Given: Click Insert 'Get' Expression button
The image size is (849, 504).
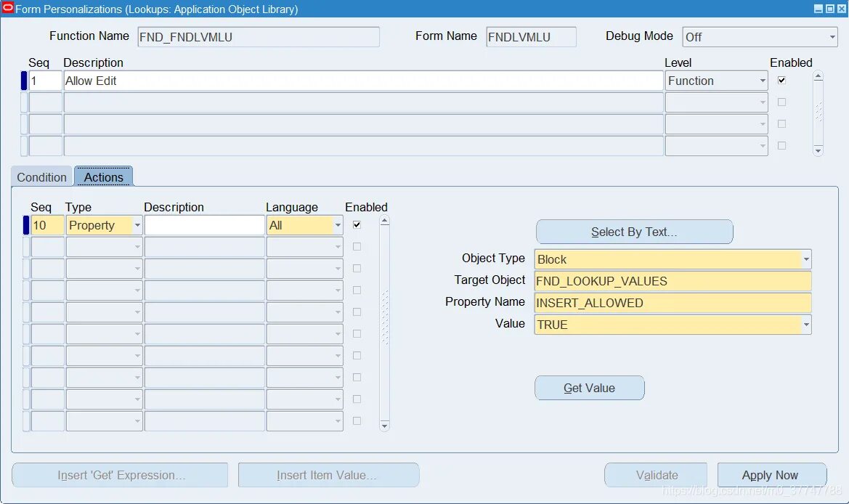Looking at the screenshot, I should point(121,475).
